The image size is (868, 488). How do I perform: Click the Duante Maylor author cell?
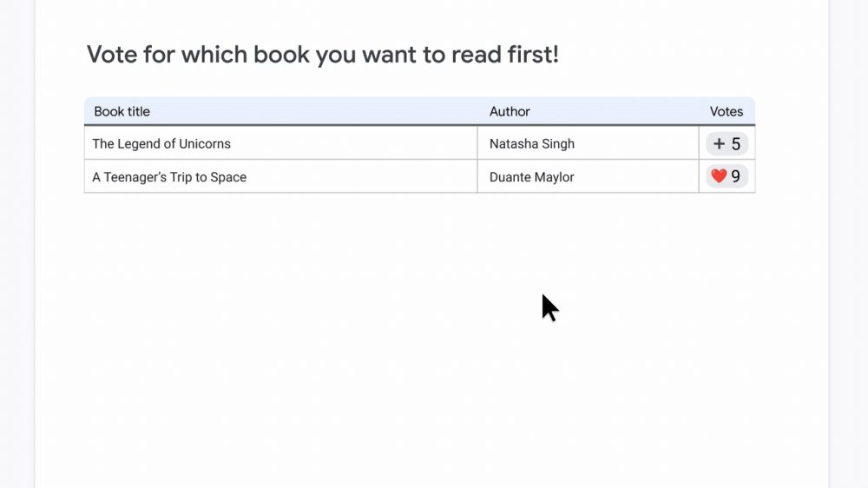click(x=532, y=177)
